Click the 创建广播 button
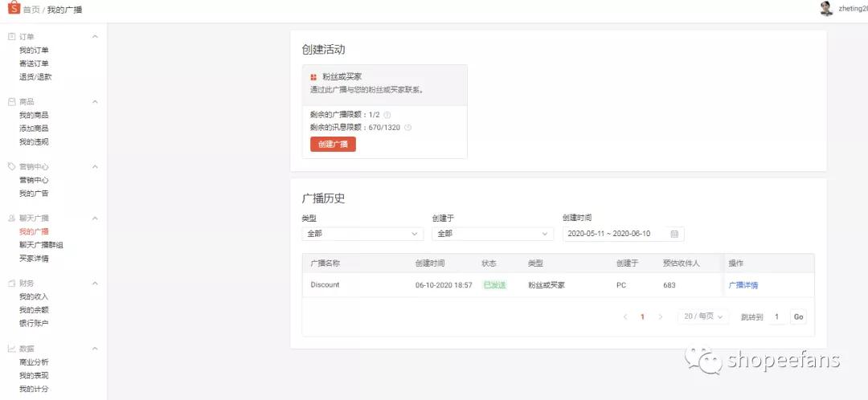Screen dimensions: 868x400 [x=333, y=145]
